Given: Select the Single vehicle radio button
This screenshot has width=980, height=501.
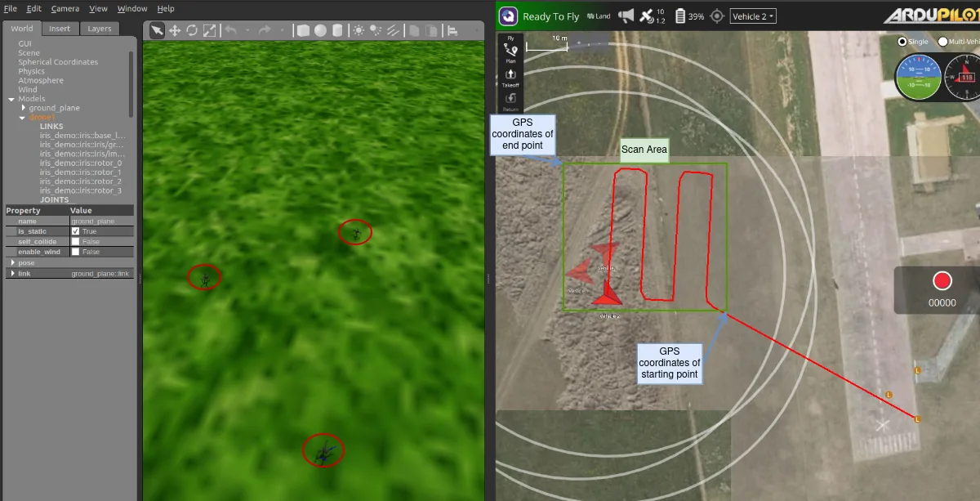Looking at the screenshot, I should (902, 42).
